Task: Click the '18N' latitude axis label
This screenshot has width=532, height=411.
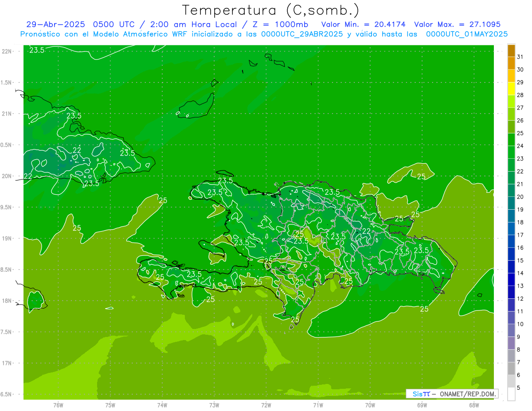Action: (x=6, y=301)
